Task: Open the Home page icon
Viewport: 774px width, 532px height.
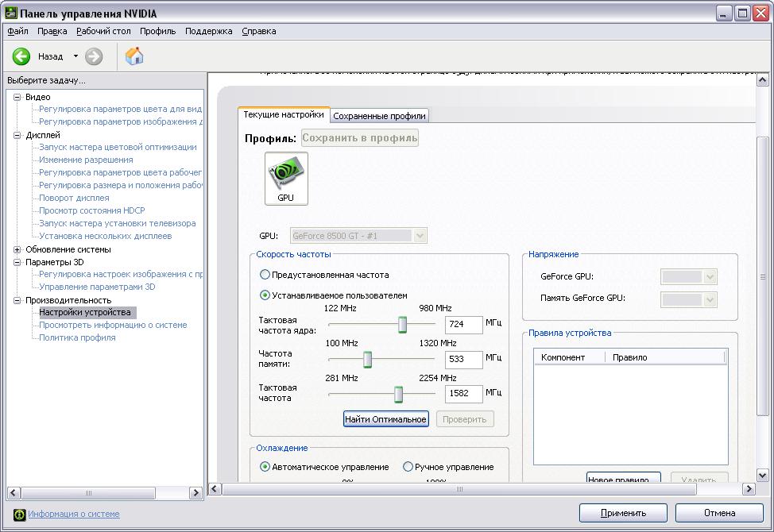Action: [134, 56]
